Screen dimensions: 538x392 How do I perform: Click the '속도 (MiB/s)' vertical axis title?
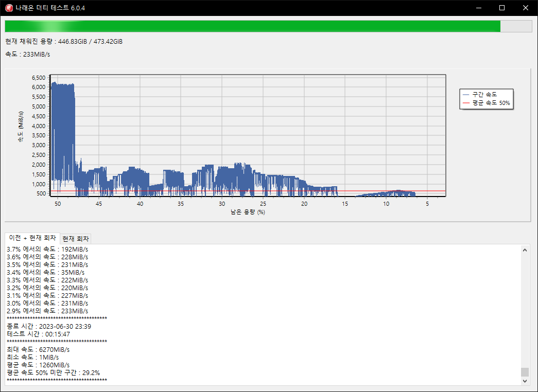(x=21, y=127)
